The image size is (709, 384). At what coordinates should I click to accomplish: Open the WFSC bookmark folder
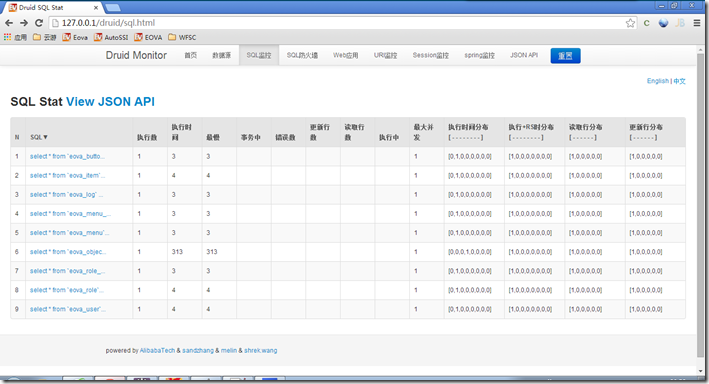(182, 38)
